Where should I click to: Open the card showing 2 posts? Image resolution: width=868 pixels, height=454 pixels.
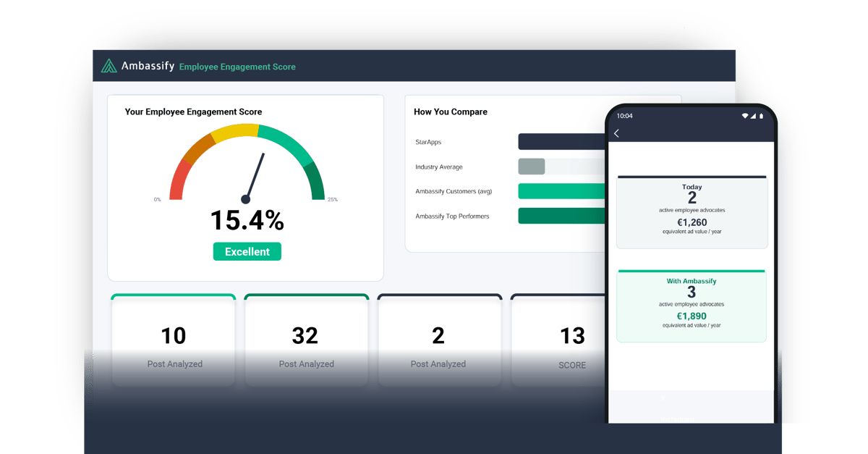(440, 340)
